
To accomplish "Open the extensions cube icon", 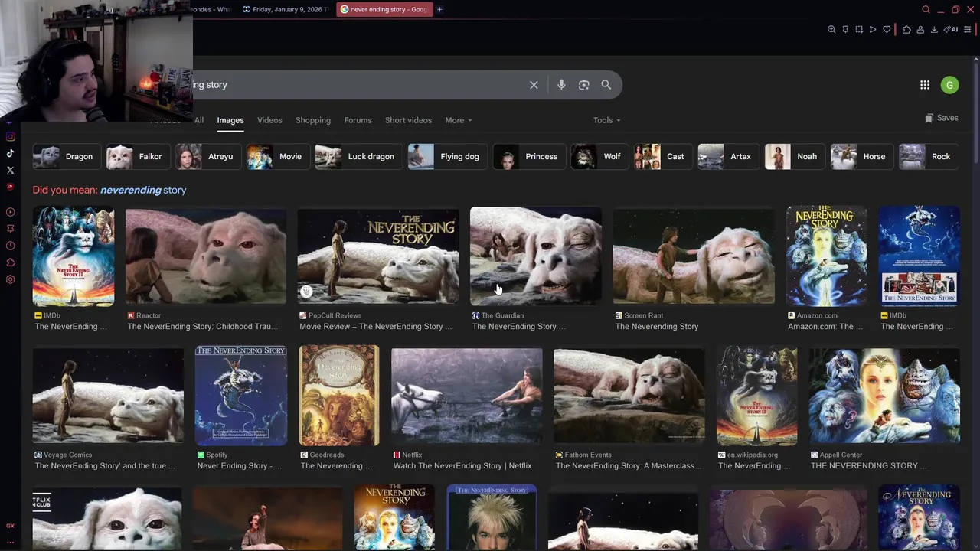I will click(x=906, y=30).
